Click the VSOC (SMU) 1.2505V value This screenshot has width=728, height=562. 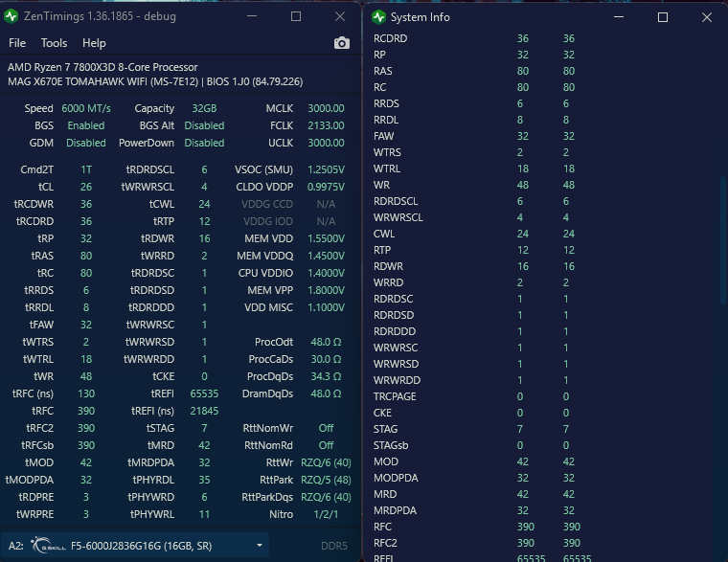click(326, 169)
